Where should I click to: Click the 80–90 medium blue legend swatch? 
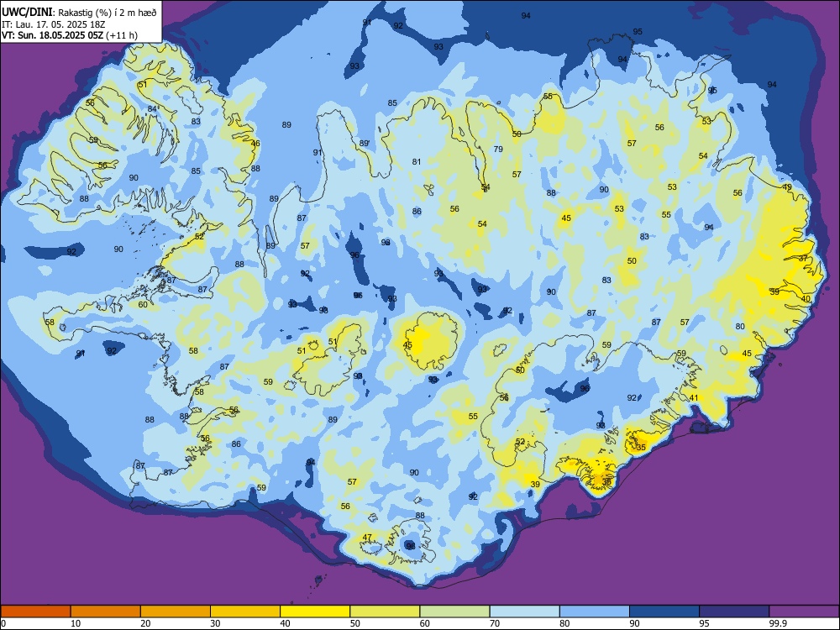pos(595,612)
